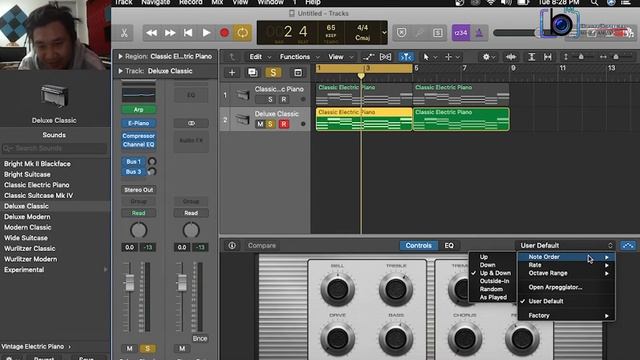
Task: Start playback with the play button
Action: click(206, 33)
